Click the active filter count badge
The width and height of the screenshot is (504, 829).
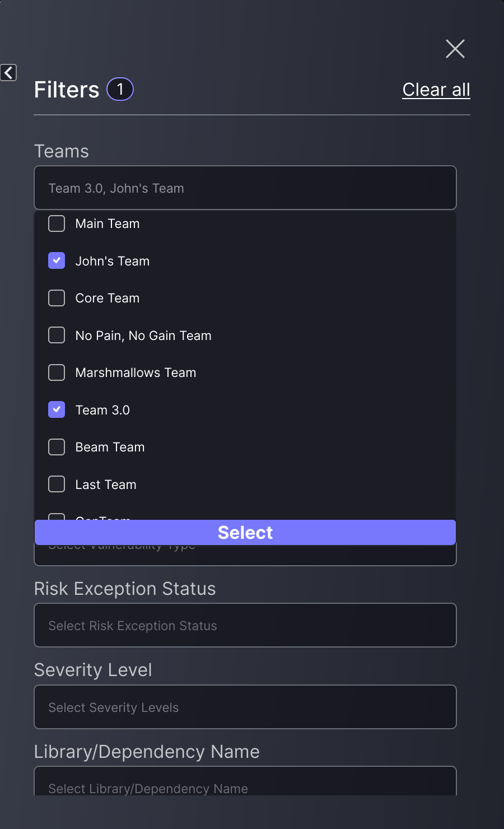point(120,89)
